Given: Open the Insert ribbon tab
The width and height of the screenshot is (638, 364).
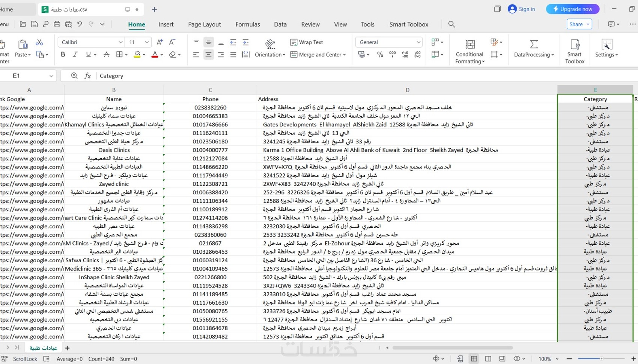Looking at the screenshot, I should [x=166, y=24].
